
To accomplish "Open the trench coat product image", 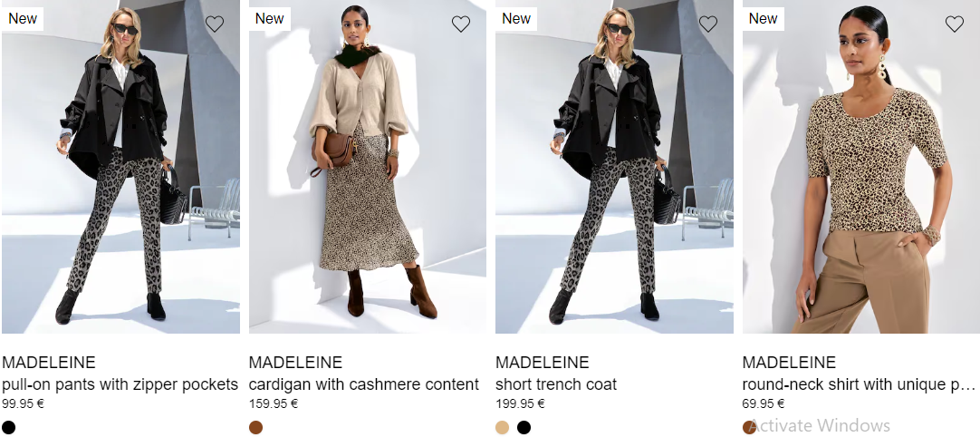I will pyautogui.click(x=614, y=167).
